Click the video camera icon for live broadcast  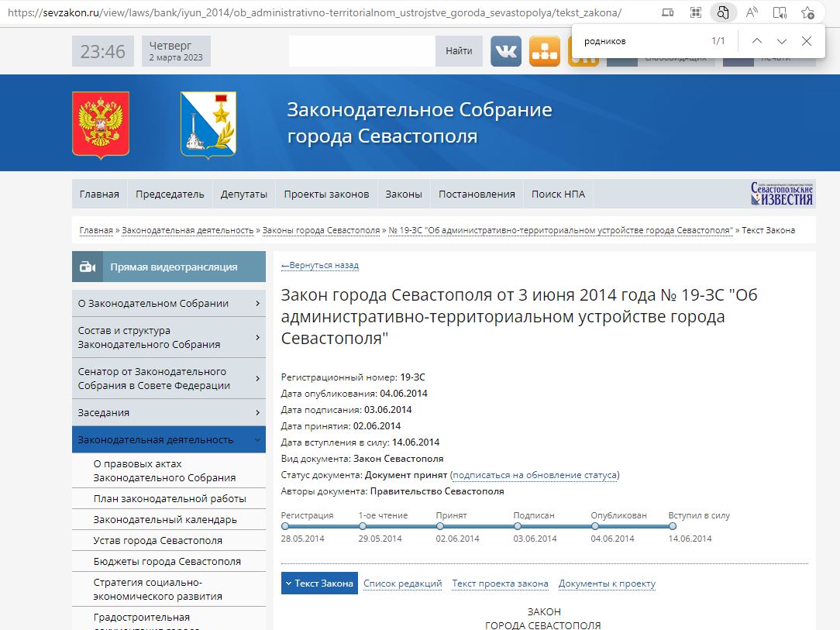pos(87,266)
